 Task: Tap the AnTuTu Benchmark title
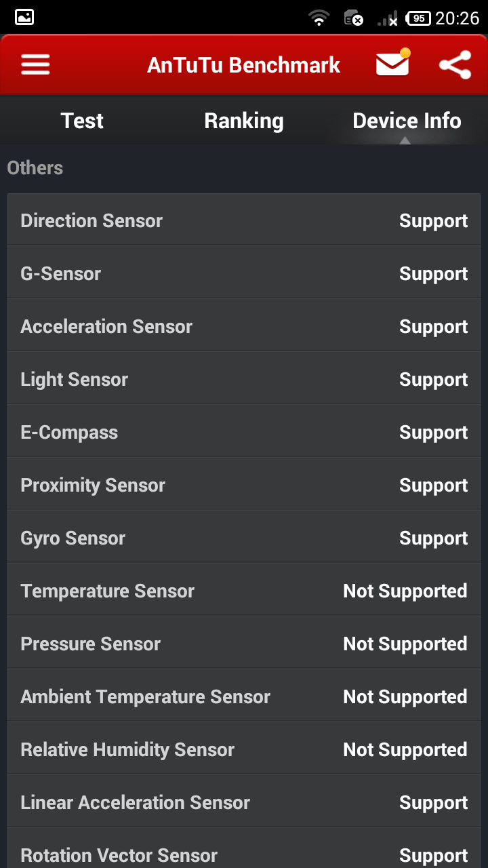click(x=244, y=65)
